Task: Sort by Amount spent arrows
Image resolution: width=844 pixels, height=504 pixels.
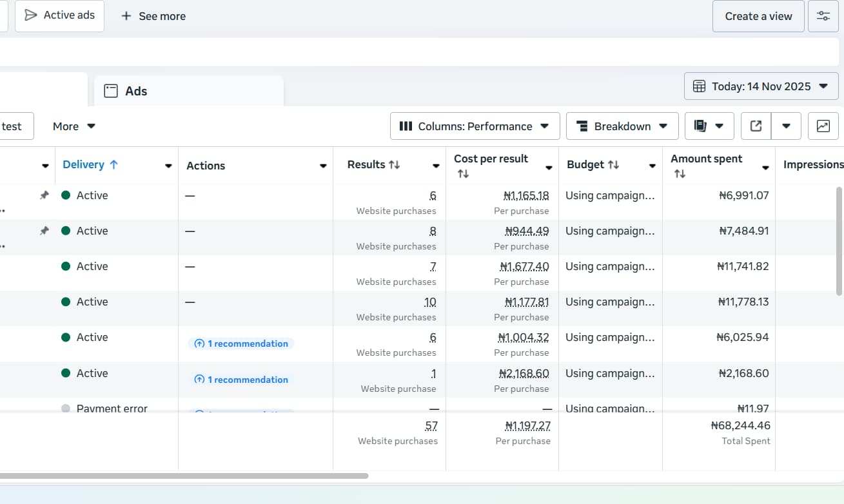Action: click(x=680, y=174)
